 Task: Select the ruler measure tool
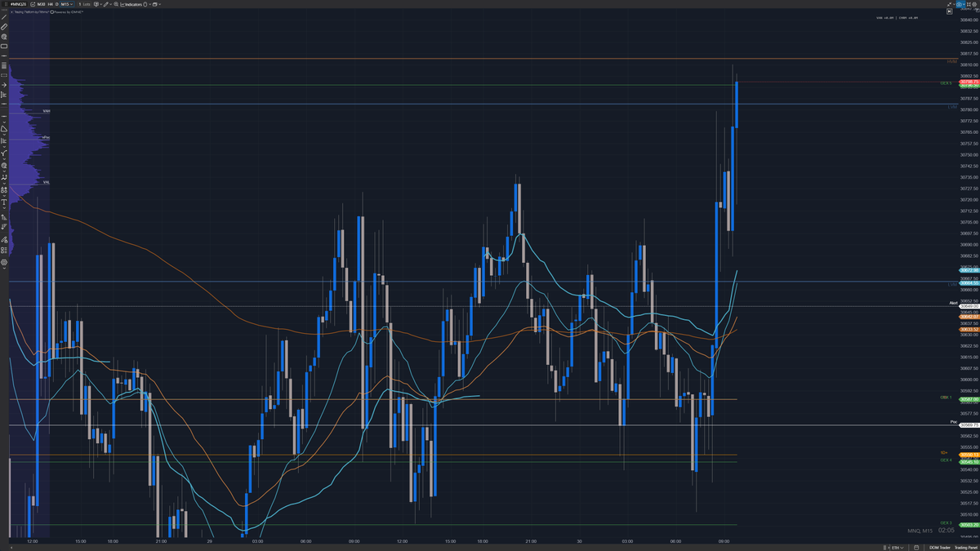(x=5, y=27)
